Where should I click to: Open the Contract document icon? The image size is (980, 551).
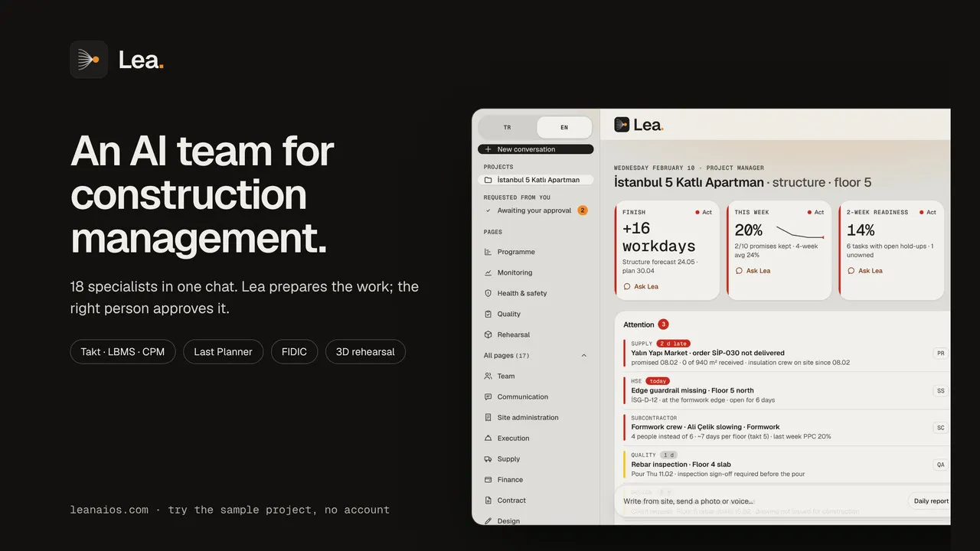[x=488, y=500]
